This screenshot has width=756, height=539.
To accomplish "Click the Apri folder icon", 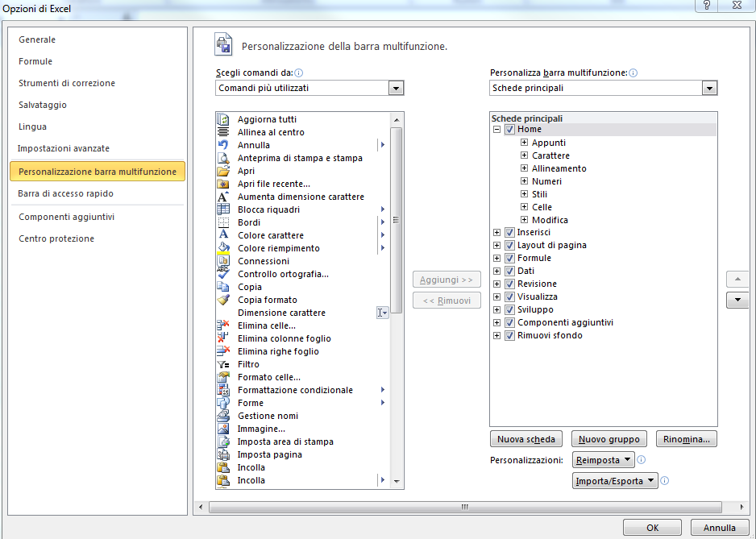I will [x=223, y=171].
